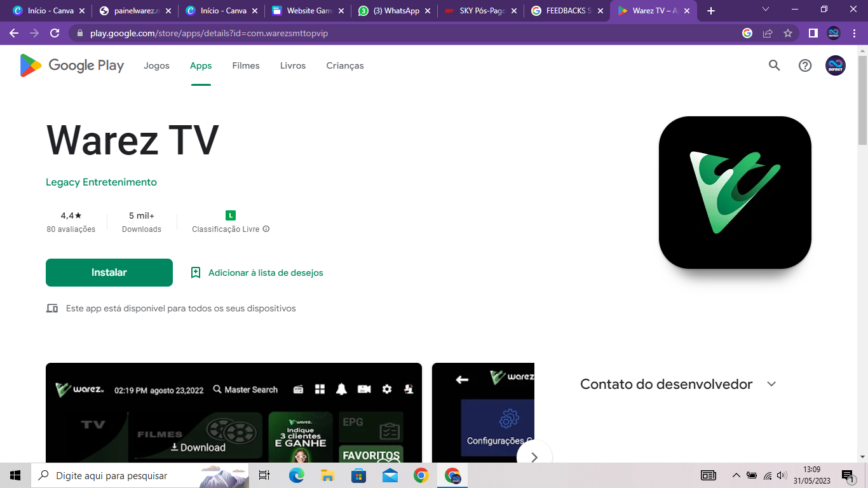Switch to the WhatsApp browser tab
This screenshot has height=488, width=868.
pos(394,11)
